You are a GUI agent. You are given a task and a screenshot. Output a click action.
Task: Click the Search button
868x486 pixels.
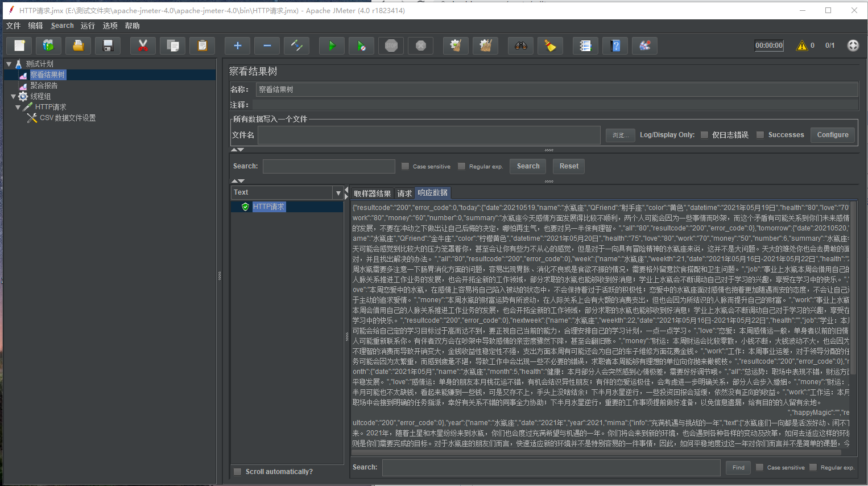click(528, 166)
